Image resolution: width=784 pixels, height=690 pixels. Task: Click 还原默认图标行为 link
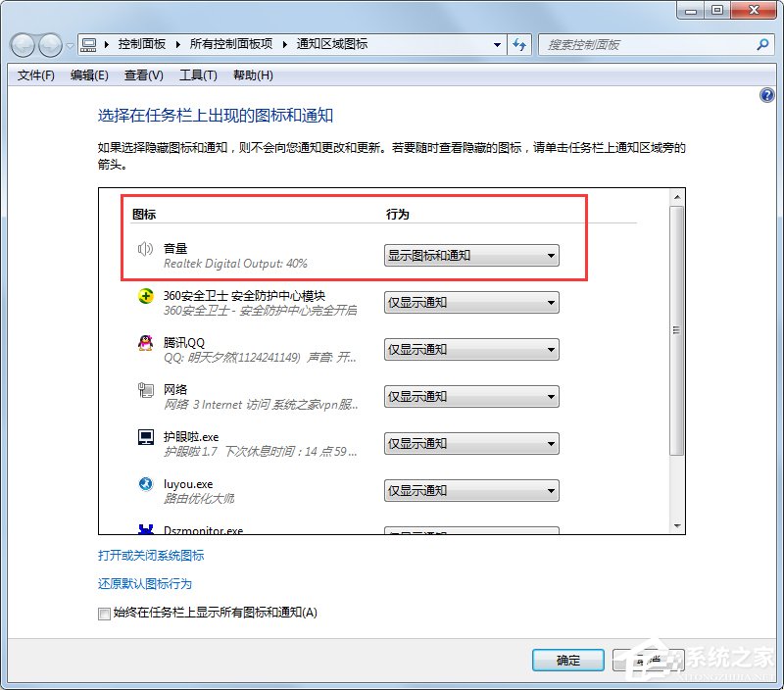click(x=143, y=582)
